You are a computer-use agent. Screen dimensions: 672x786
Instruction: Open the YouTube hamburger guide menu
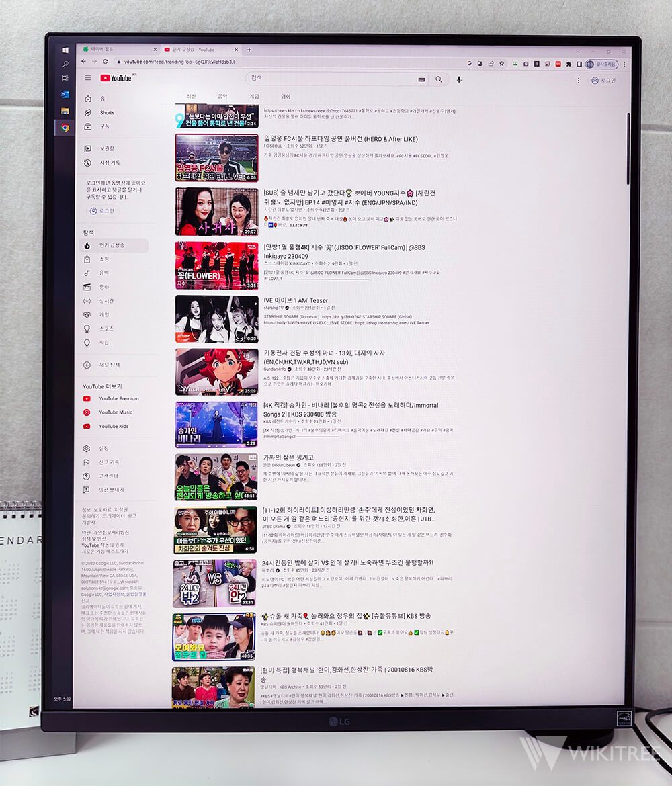88,78
